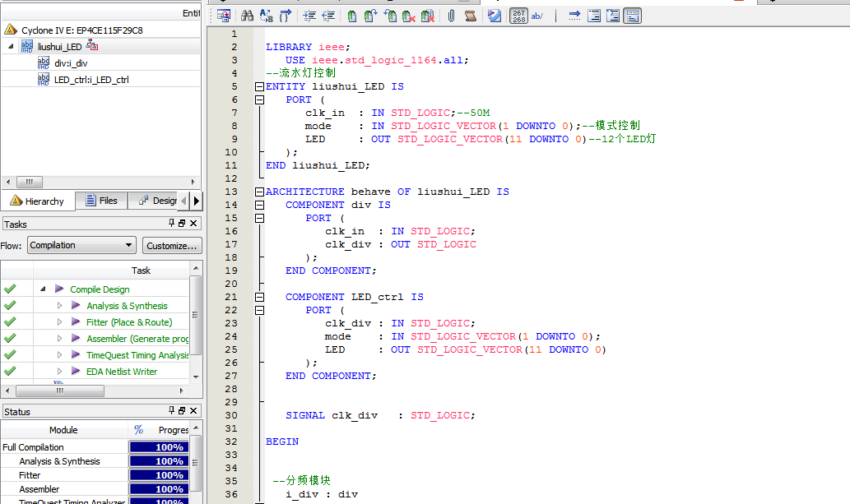Click the Customize... button

point(172,245)
